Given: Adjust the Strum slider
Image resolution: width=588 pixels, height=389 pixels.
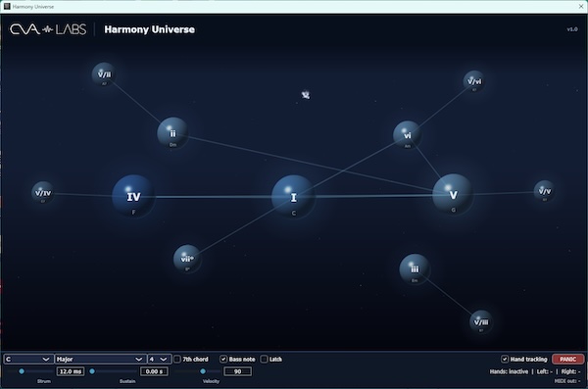Looking at the screenshot, I should [30, 371].
